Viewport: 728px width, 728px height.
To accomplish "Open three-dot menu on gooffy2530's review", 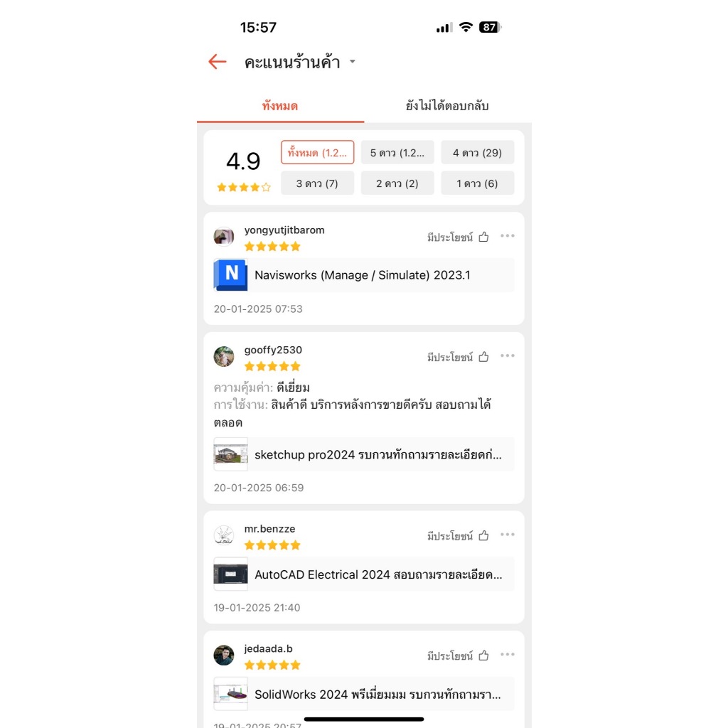I will 508,356.
